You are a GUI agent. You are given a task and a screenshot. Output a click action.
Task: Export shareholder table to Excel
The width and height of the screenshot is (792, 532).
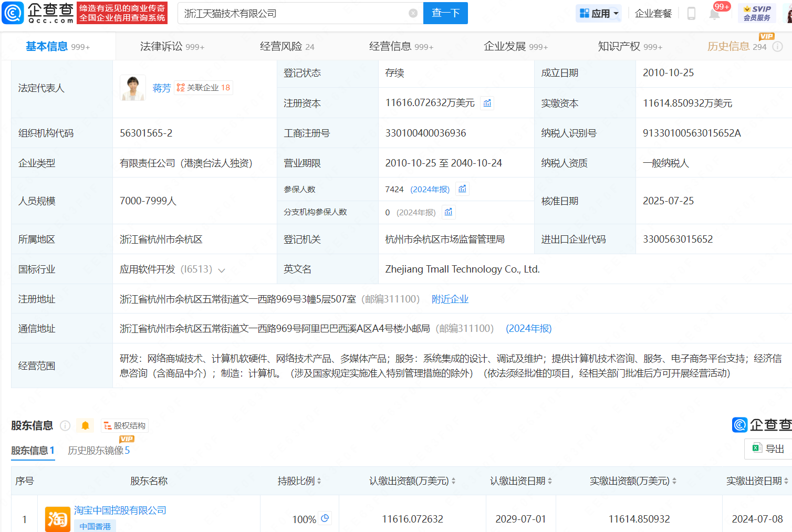pos(768,448)
